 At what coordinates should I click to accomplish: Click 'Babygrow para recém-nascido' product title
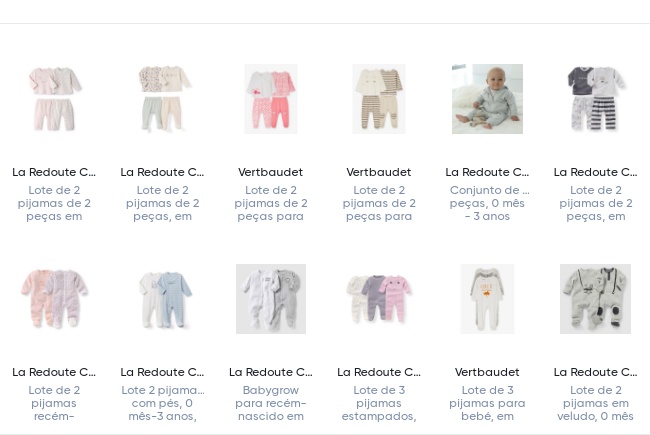(x=271, y=403)
